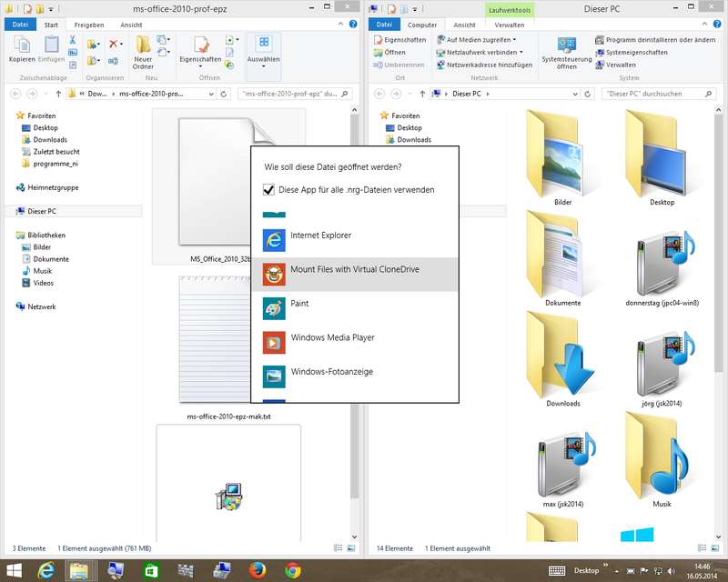
Task: Select Mount Files with Virtual CloneDrive
Action: click(354, 270)
